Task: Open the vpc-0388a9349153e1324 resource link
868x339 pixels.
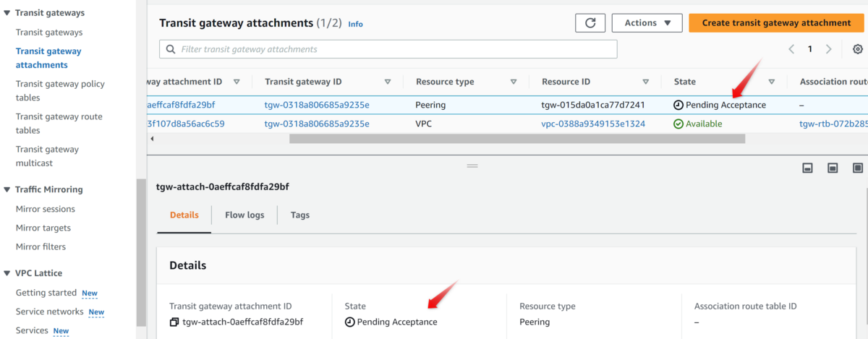Action: [x=592, y=124]
